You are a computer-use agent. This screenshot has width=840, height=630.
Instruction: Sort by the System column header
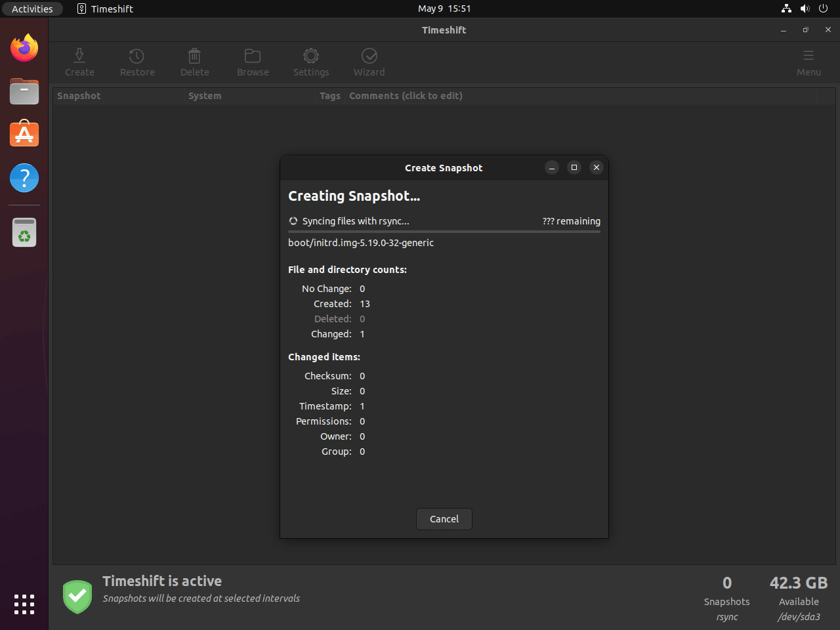[x=249, y=96]
